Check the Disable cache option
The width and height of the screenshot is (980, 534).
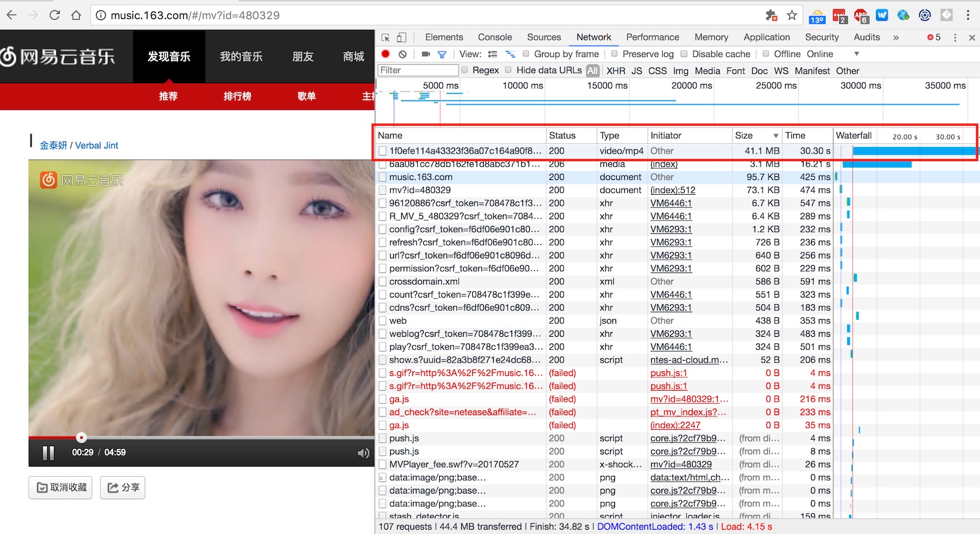point(684,54)
